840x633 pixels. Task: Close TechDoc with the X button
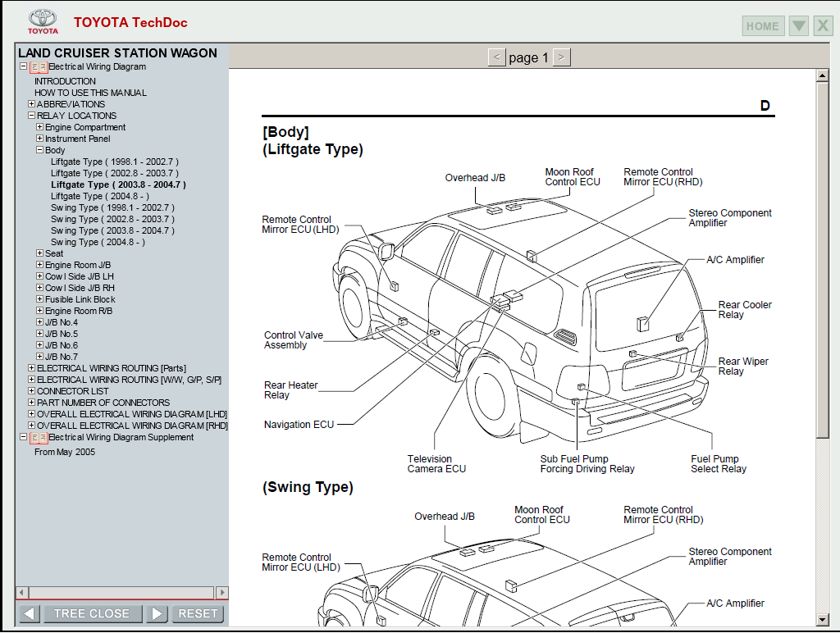(824, 25)
